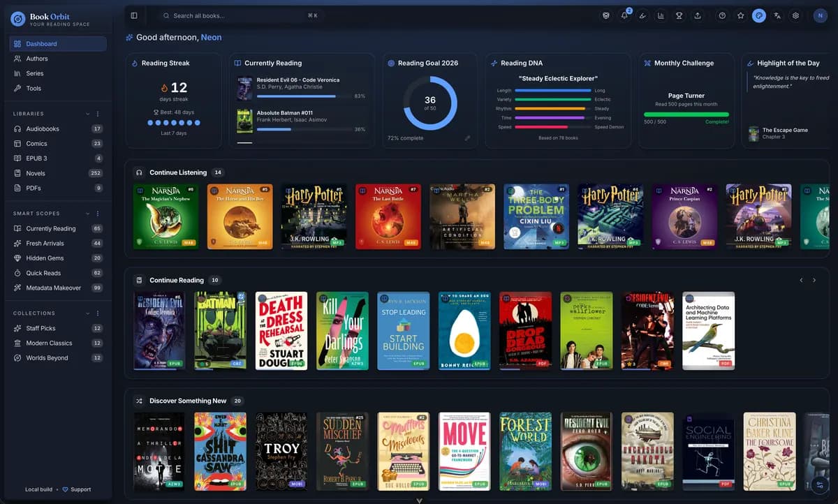Viewport: 838px width, 504px height.
Task: Open the Worlds Beyond collection
Action: pyautogui.click(x=58, y=358)
